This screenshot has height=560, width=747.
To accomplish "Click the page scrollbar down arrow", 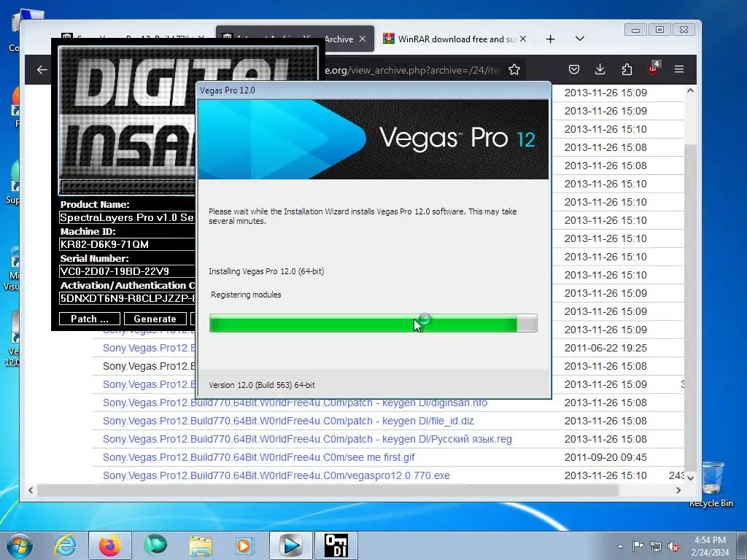I will coord(690,477).
